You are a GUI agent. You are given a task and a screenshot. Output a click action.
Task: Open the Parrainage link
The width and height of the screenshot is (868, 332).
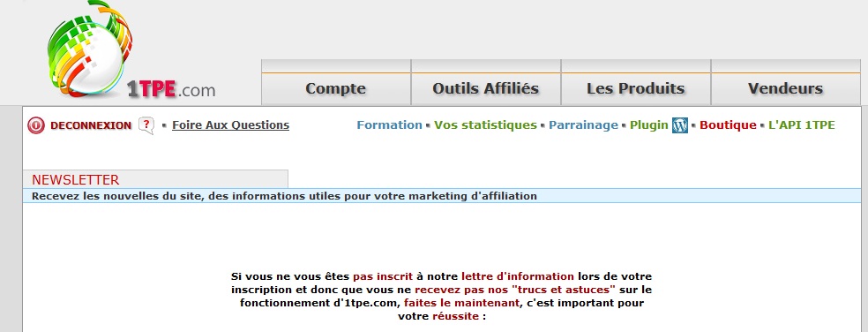tap(583, 125)
